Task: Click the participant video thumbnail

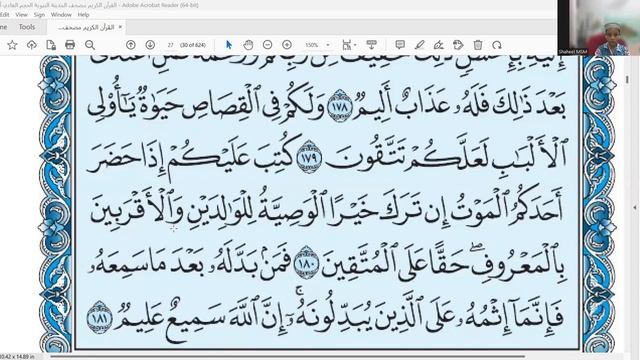Action: click(599, 28)
